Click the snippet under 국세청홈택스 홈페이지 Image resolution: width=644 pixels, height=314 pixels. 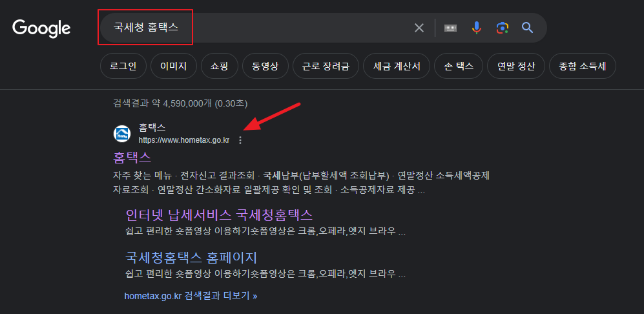pyautogui.click(x=265, y=274)
